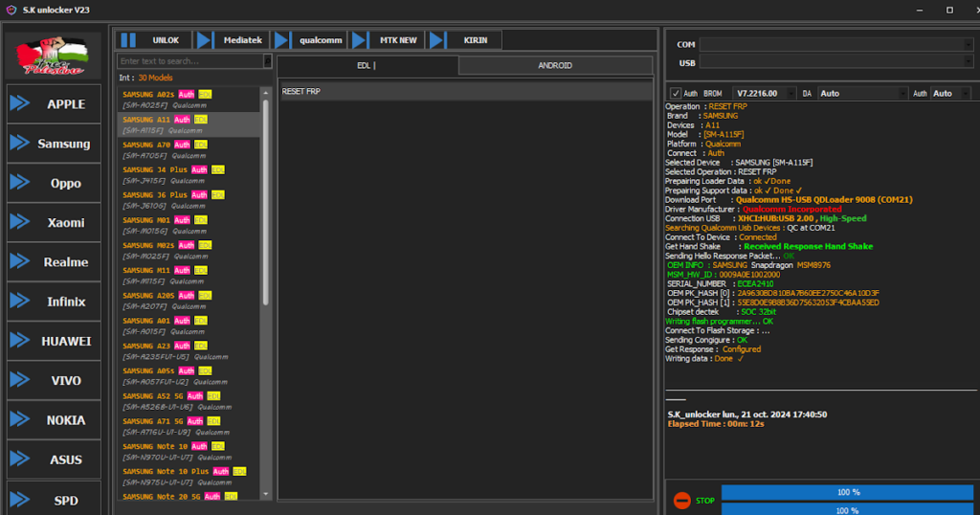The height and width of the screenshot is (515, 980).
Task: Toggle the Auth checkbox beside BROM
Action: coord(675,93)
